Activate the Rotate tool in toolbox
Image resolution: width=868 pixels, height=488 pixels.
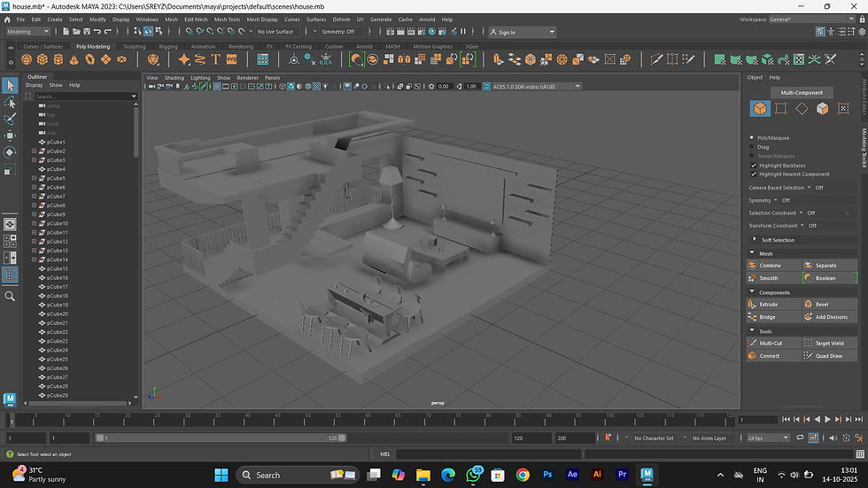[x=10, y=152]
